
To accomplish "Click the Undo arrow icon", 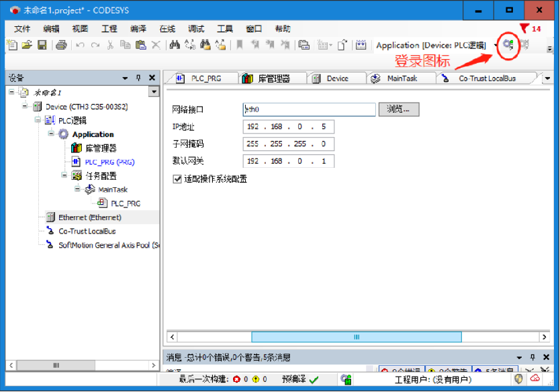I will [x=80, y=45].
